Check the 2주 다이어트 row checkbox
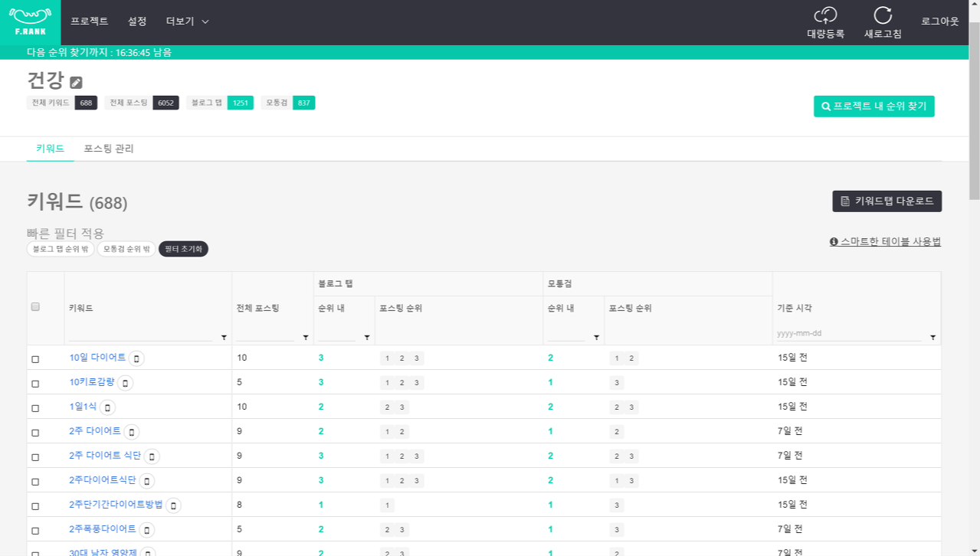This screenshot has height=556, width=980. (x=35, y=433)
